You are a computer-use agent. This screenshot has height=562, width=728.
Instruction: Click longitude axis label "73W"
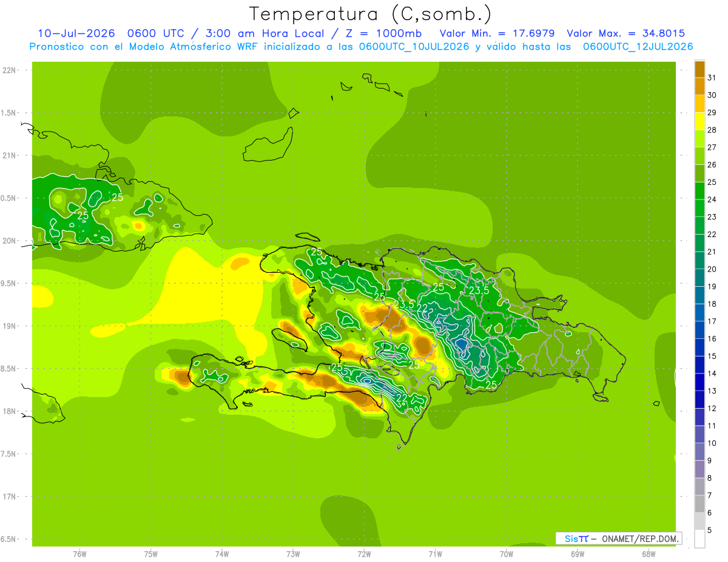293,554
